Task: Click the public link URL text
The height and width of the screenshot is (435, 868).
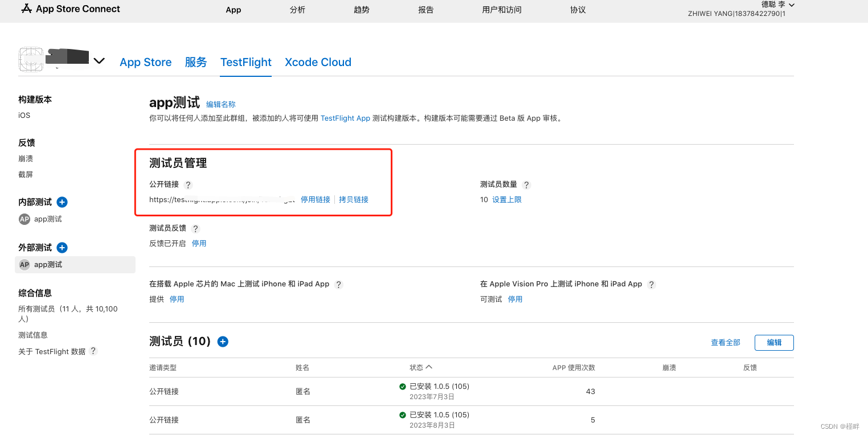Action: (222, 199)
